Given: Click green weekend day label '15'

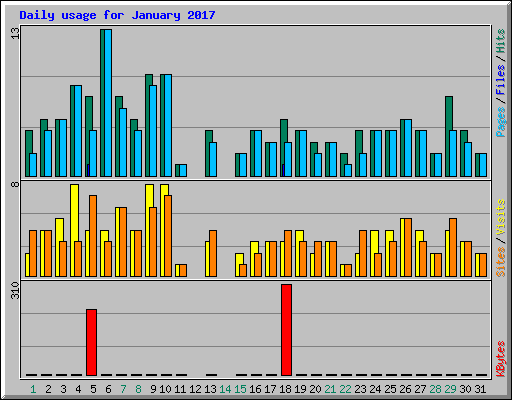Looking at the screenshot, I should tap(240, 389).
